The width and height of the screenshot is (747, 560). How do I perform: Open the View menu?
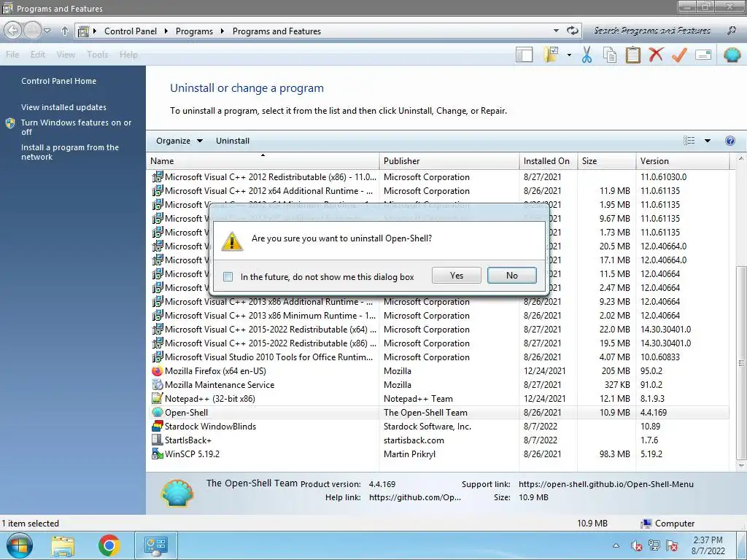[66, 55]
